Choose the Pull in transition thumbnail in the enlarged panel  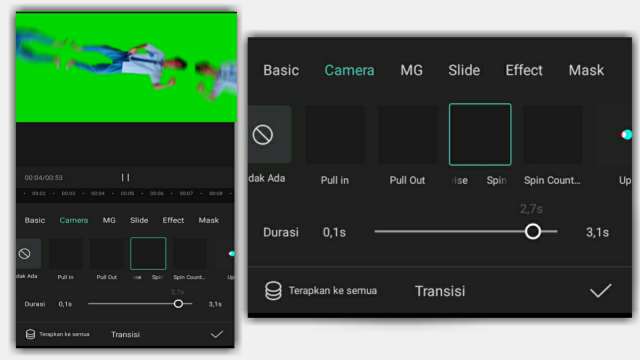[335, 135]
